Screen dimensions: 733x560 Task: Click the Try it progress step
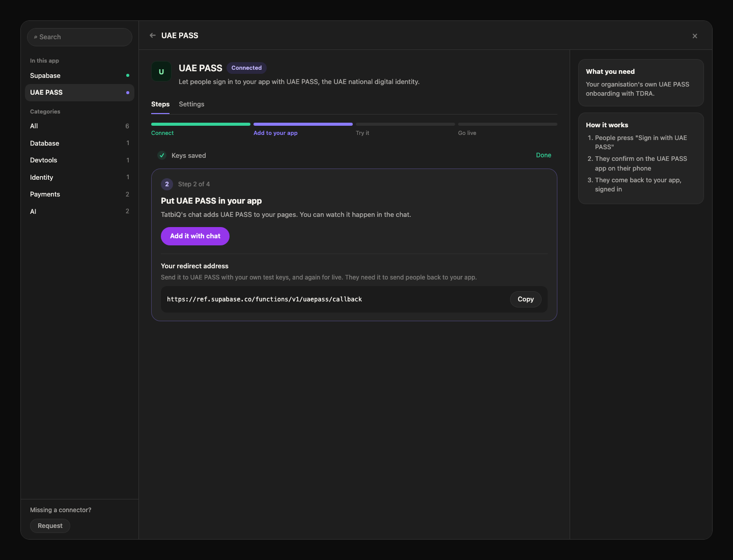[405, 129]
